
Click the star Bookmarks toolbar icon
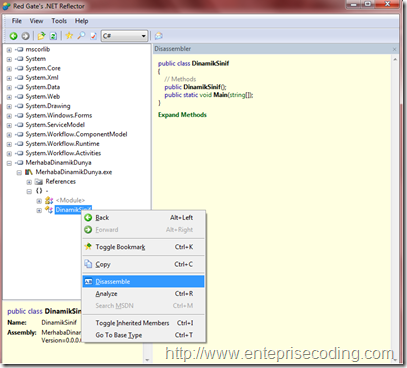pos(69,36)
